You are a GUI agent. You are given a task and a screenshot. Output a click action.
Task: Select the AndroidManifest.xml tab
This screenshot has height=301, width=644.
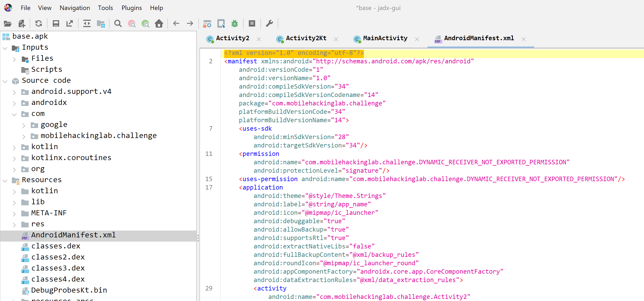[479, 38]
